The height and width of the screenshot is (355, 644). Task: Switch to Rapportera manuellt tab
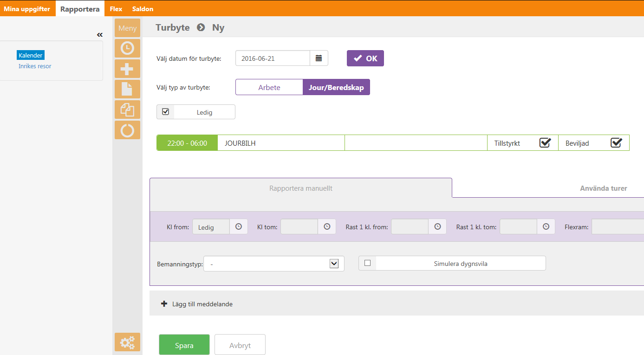point(301,188)
